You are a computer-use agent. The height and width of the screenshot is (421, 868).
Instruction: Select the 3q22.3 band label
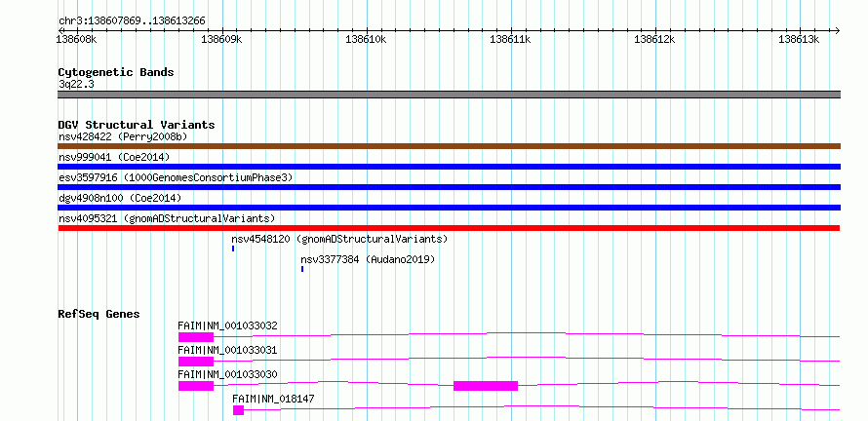pos(75,85)
